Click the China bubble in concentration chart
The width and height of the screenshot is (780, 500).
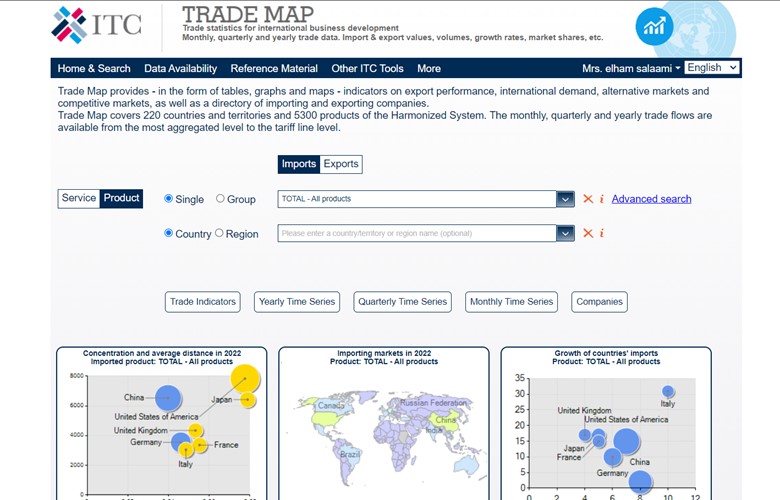(x=168, y=398)
